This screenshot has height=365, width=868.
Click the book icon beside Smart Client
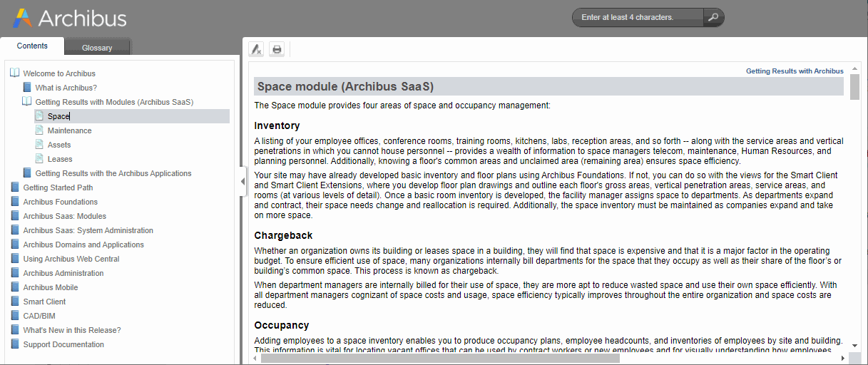click(x=15, y=302)
